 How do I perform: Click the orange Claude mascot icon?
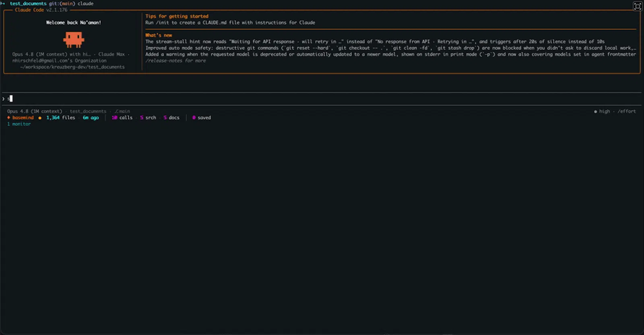click(74, 40)
